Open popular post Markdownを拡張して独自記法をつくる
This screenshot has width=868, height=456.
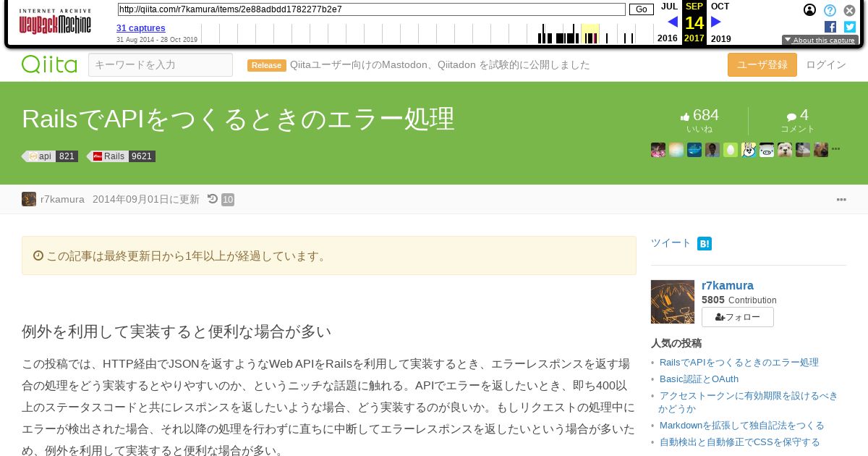742,426
